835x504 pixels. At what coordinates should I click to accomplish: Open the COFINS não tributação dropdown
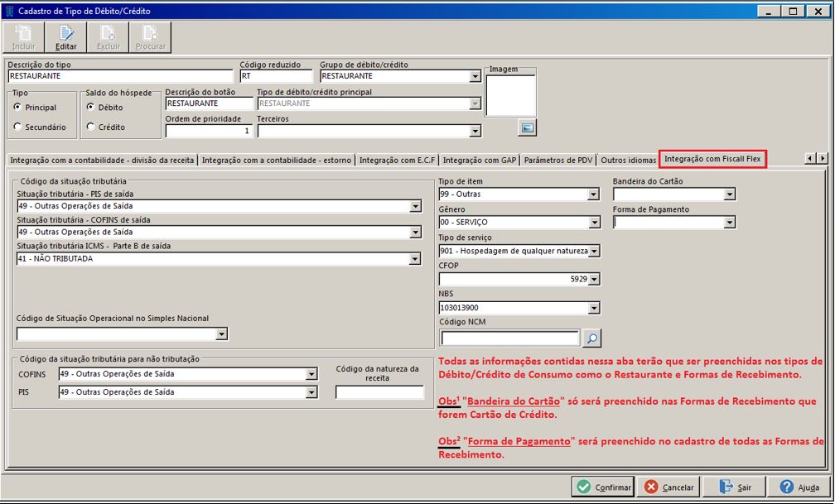tap(311, 375)
